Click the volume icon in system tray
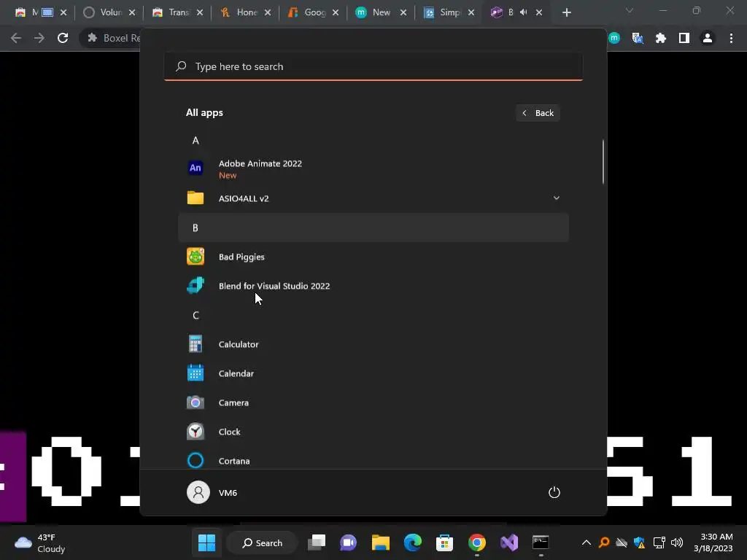The image size is (747, 560). pyautogui.click(x=676, y=542)
